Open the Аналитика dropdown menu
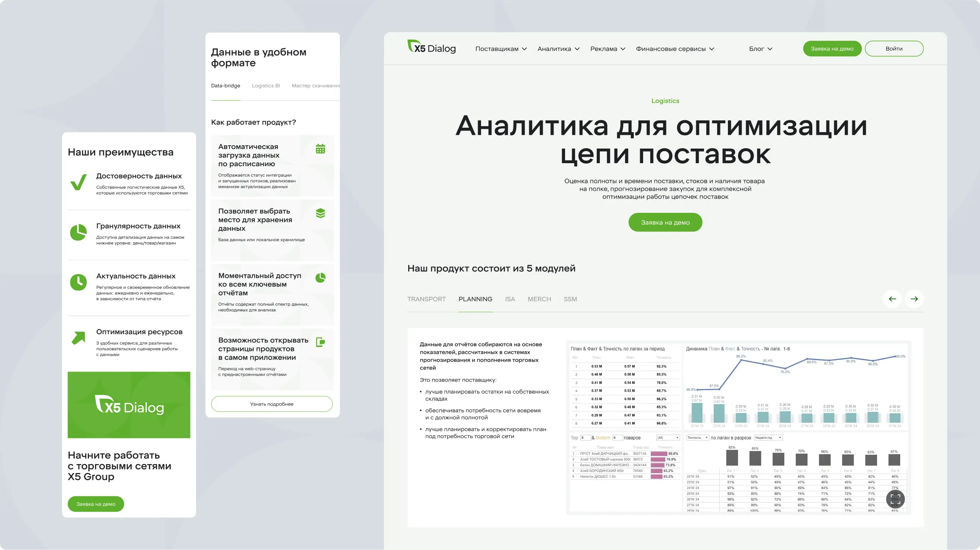 558,49
